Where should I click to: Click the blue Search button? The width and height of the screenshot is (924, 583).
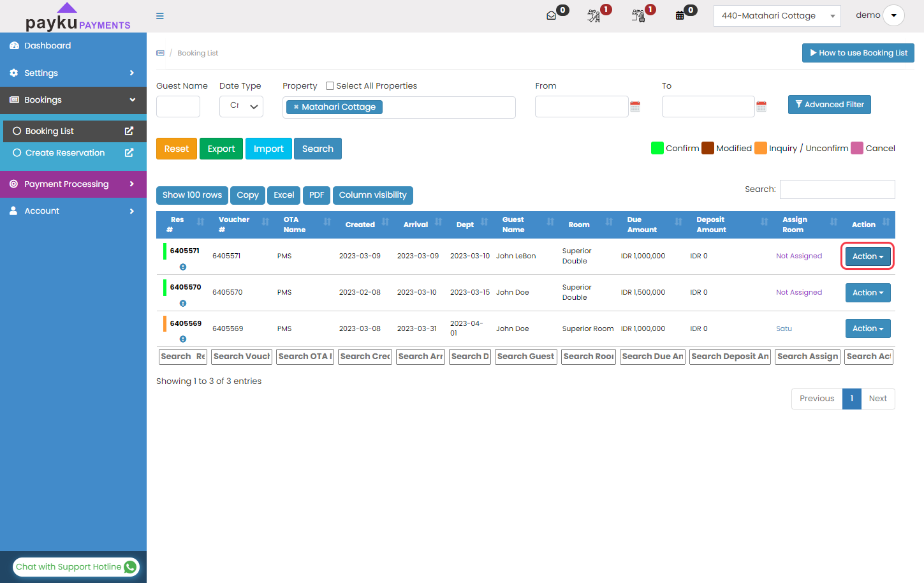pos(318,149)
